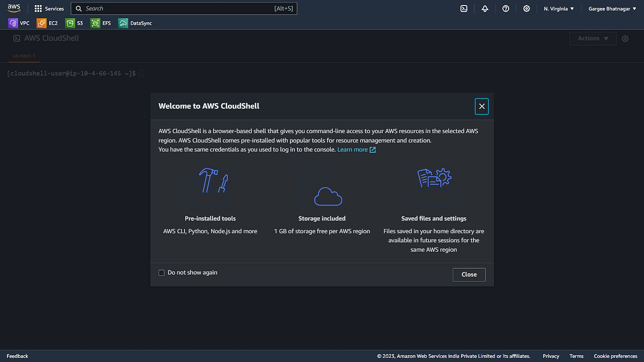The image size is (644, 362).
Task: View AWS notifications via the bell icon
Action: tap(485, 8)
